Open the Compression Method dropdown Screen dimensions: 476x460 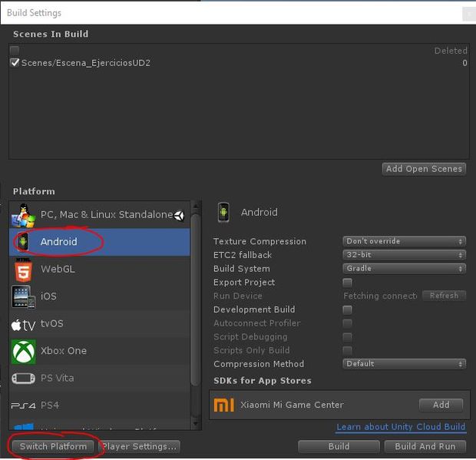tap(404, 364)
